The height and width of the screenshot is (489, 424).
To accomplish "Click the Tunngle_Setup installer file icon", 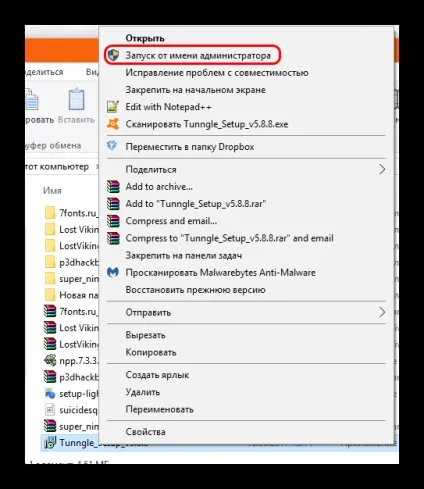I will [x=50, y=443].
